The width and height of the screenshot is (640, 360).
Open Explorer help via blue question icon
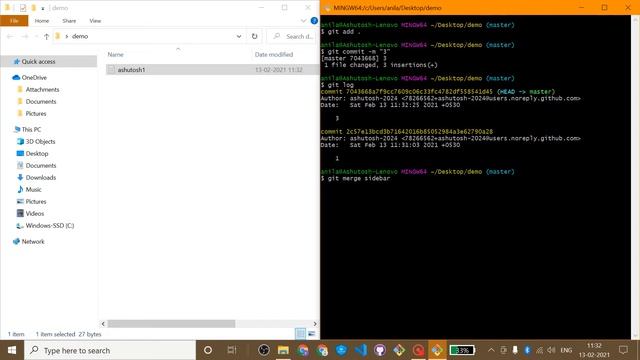point(314,20)
